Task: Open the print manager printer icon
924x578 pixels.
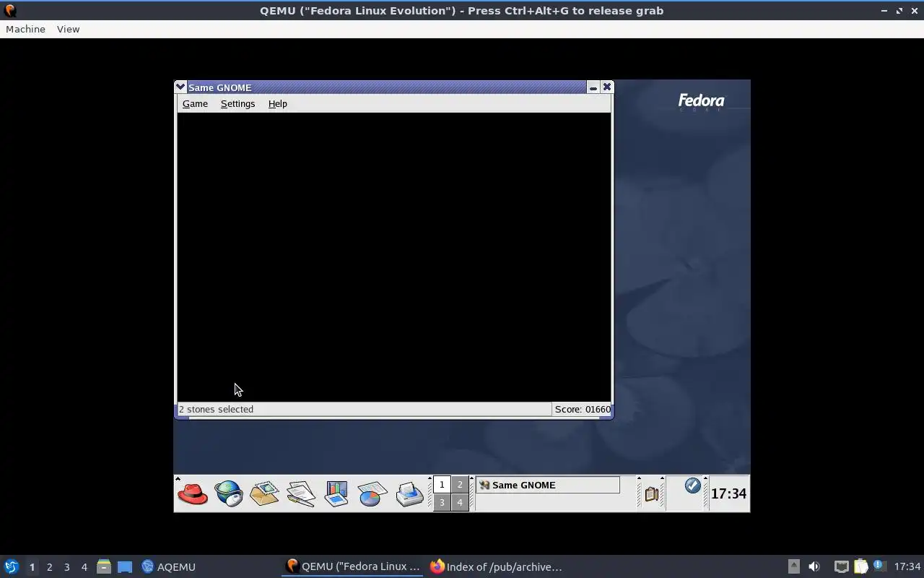Action: [x=409, y=494]
